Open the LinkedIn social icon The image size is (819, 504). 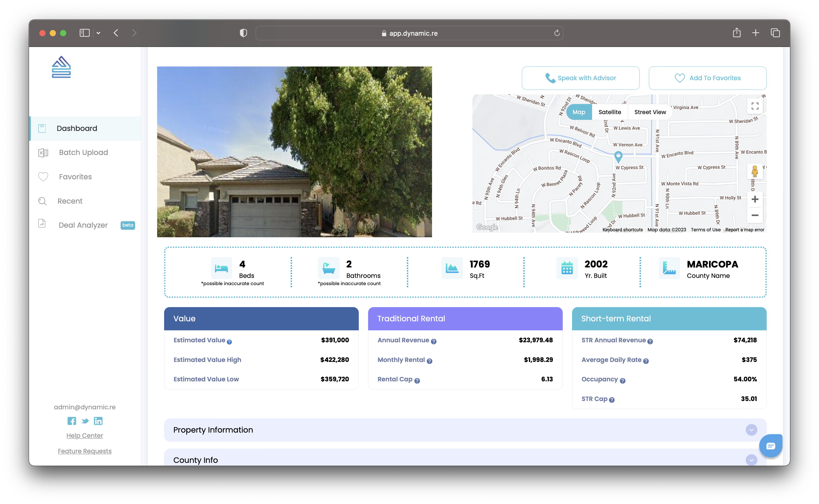(98, 421)
